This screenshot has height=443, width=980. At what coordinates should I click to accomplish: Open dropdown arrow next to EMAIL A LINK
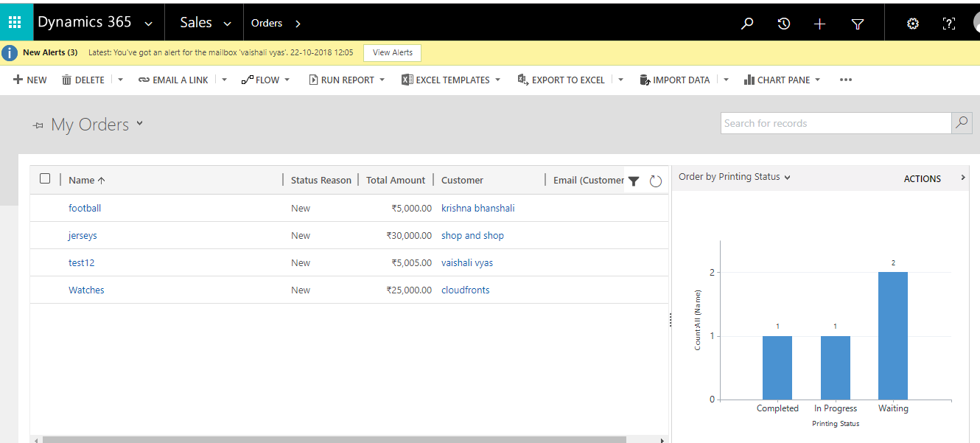pos(225,80)
